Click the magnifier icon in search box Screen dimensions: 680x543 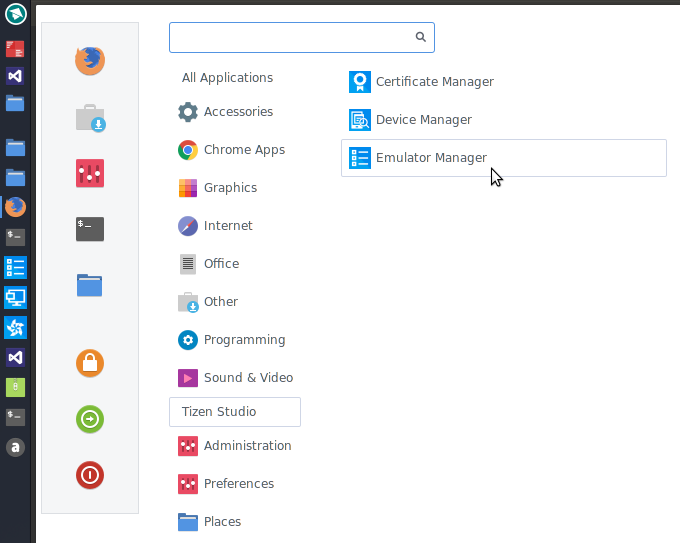[x=420, y=37]
